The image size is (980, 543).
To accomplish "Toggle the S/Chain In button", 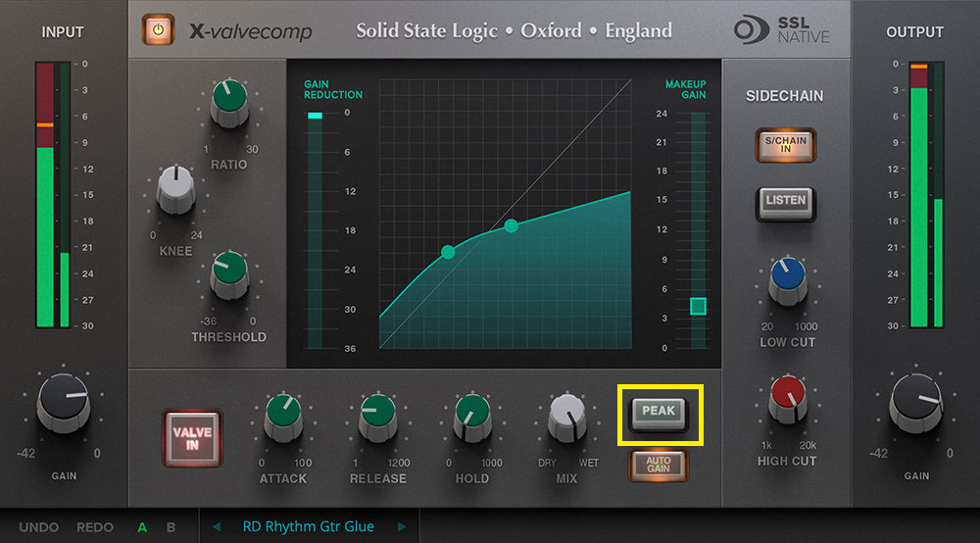I will (x=786, y=145).
